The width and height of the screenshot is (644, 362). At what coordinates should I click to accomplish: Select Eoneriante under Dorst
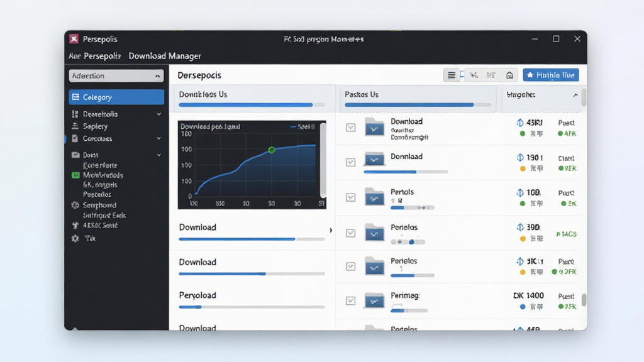(x=100, y=165)
